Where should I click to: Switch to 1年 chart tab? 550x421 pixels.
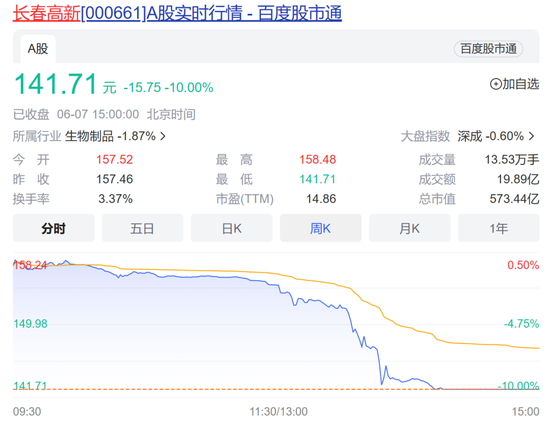pos(498,228)
